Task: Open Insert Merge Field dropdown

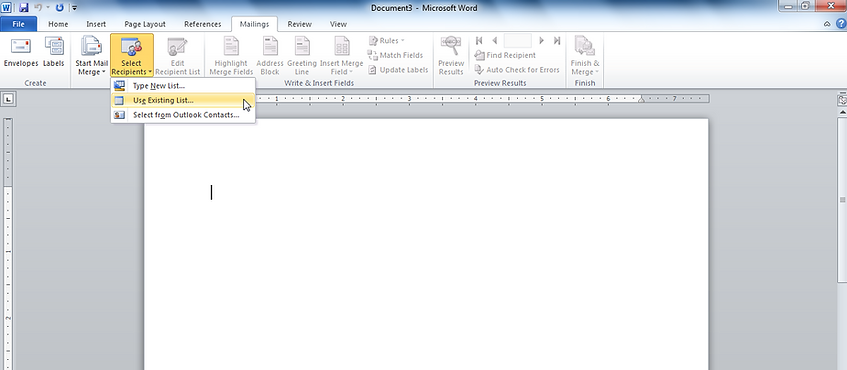Action: 341,56
